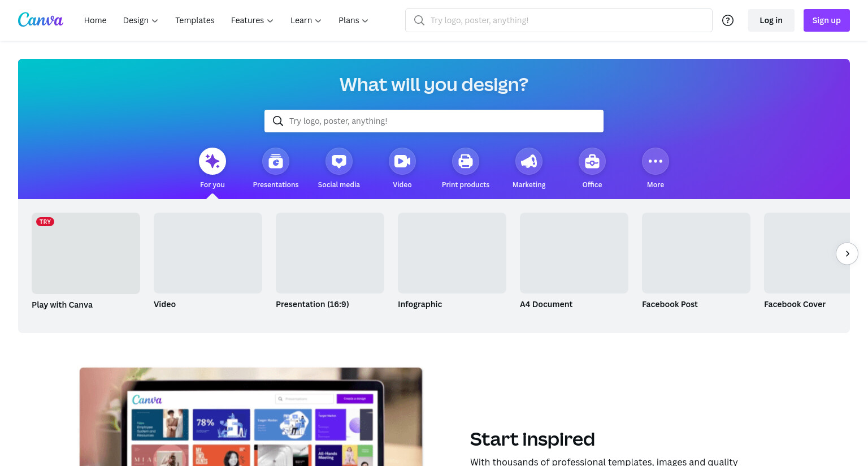The height and width of the screenshot is (466, 868).
Task: Open the Facebook Post thumbnail card
Action: (696, 253)
